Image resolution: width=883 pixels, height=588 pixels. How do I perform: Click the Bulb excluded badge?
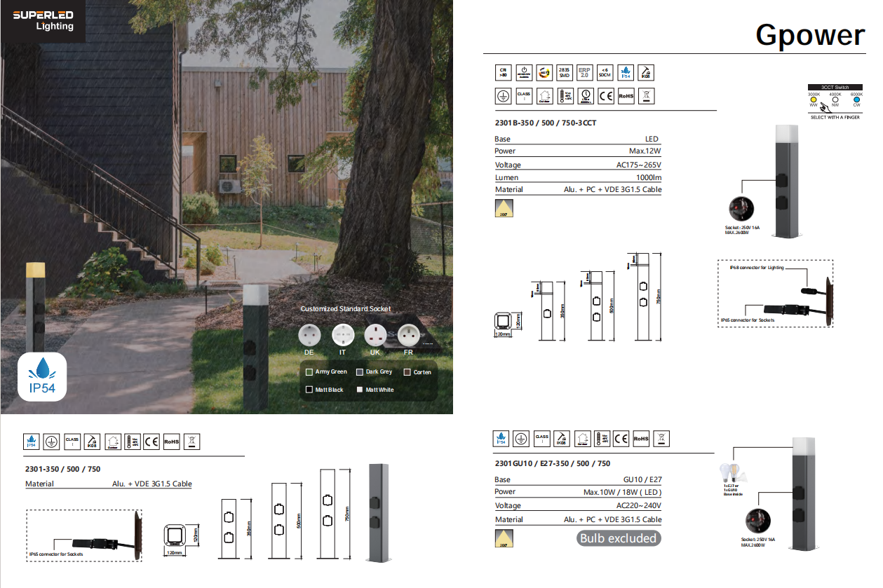tap(619, 538)
